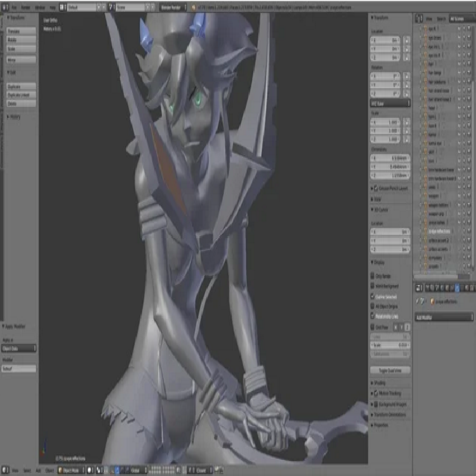Image resolution: width=476 pixels, height=476 pixels.
Task: Open the Help menu
Action: pyautogui.click(x=52, y=7)
